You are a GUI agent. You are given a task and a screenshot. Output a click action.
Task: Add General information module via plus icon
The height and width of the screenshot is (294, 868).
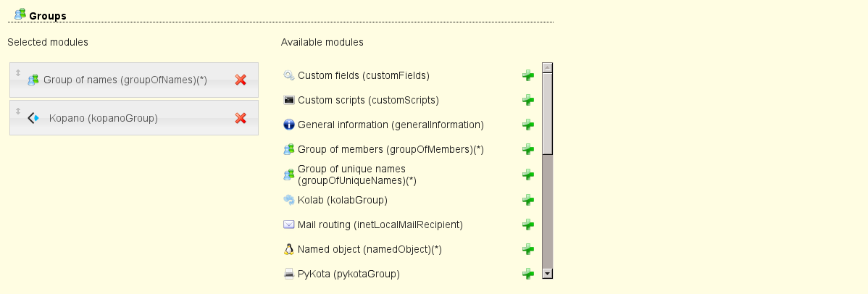click(x=528, y=125)
